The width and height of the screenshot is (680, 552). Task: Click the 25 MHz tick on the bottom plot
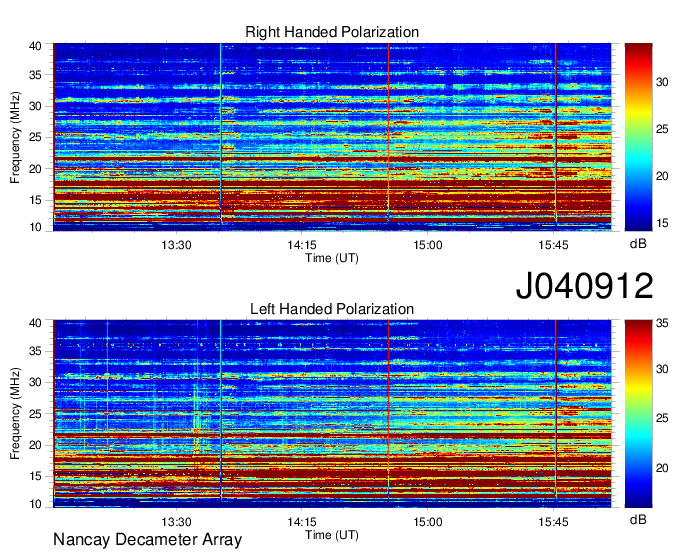click(35, 414)
